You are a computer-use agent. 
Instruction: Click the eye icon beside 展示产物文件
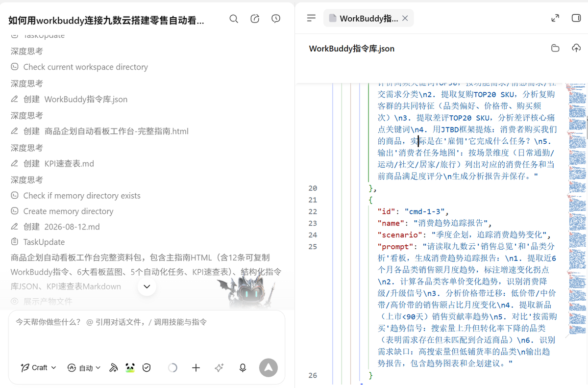point(15,301)
